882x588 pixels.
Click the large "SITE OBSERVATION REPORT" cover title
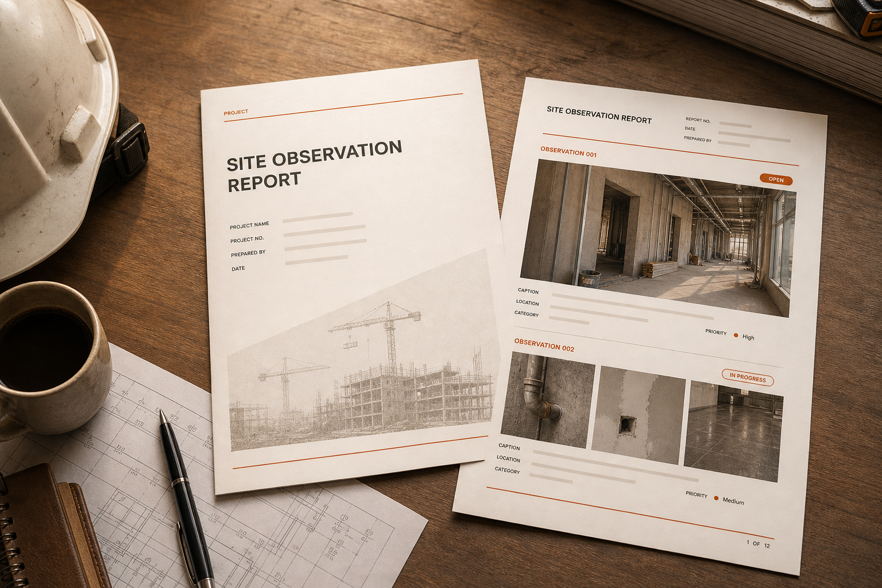[314, 165]
